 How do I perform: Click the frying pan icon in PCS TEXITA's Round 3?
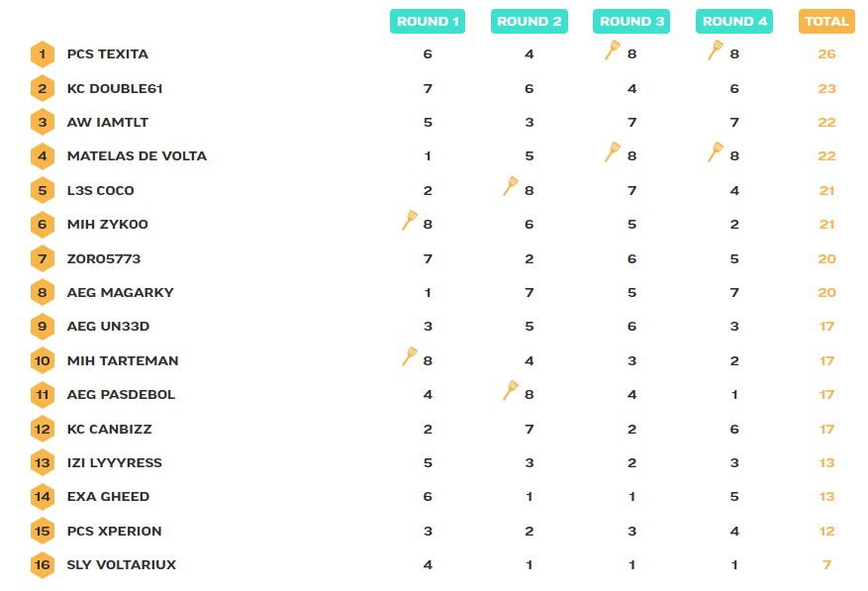coord(613,50)
